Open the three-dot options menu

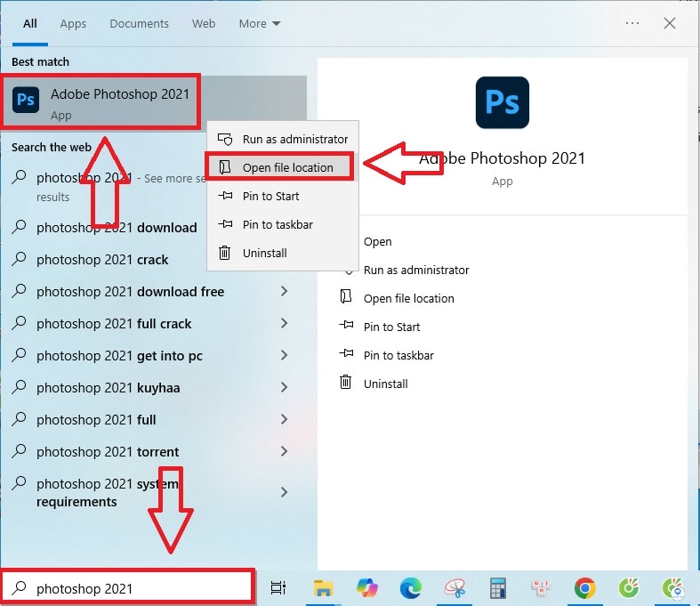[x=632, y=23]
